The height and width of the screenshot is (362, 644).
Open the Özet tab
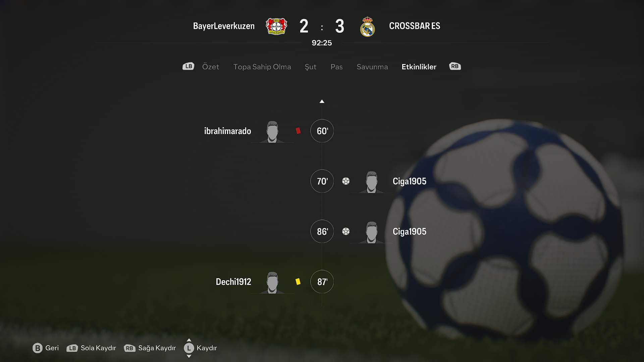pyautogui.click(x=211, y=67)
